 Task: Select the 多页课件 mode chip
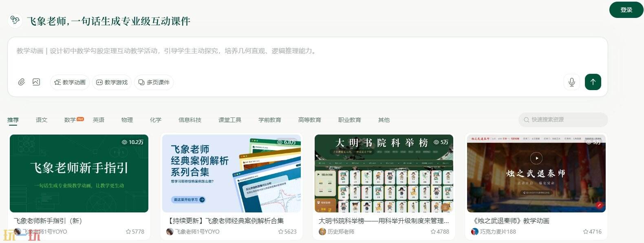click(x=154, y=82)
